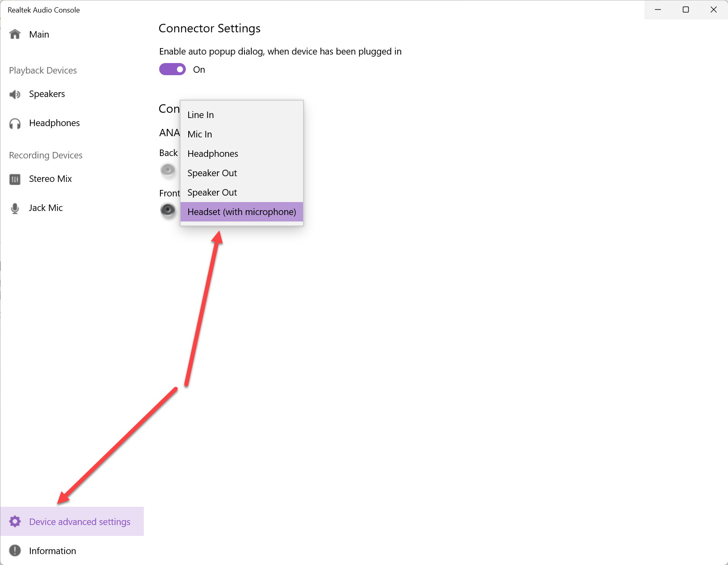The width and height of the screenshot is (728, 565).
Task: Click the Main home icon
Action: 15,34
